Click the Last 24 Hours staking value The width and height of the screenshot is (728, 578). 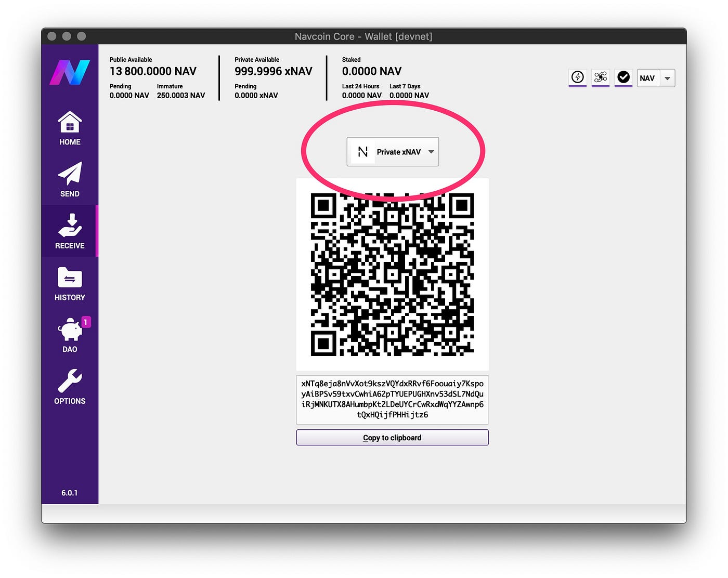[x=361, y=96]
